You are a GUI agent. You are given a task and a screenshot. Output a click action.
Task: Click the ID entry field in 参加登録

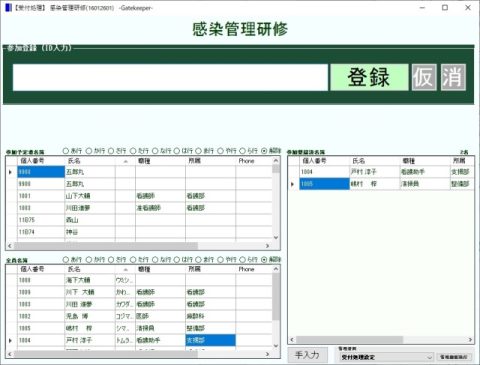pyautogui.click(x=170, y=77)
